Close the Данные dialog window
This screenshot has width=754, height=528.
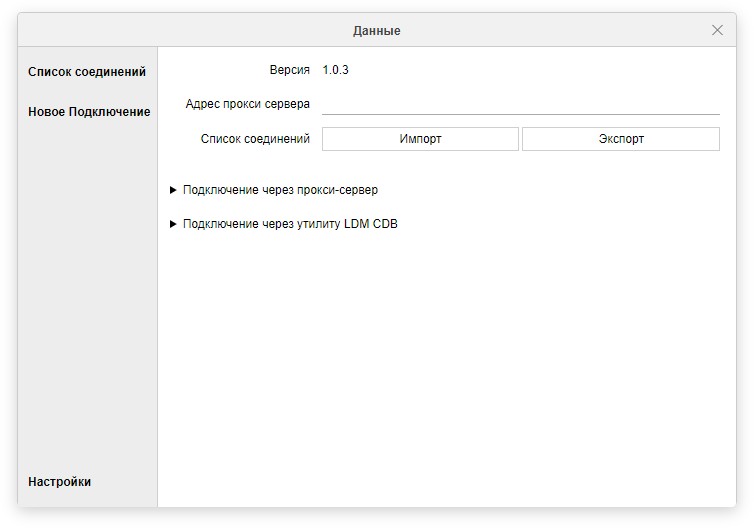pyautogui.click(x=717, y=30)
